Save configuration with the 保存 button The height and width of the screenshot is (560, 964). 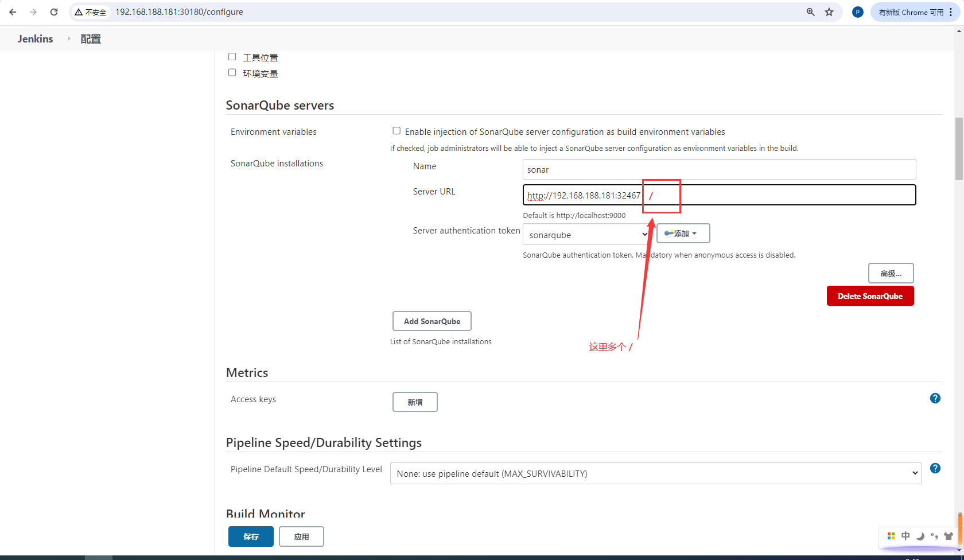pyautogui.click(x=251, y=536)
